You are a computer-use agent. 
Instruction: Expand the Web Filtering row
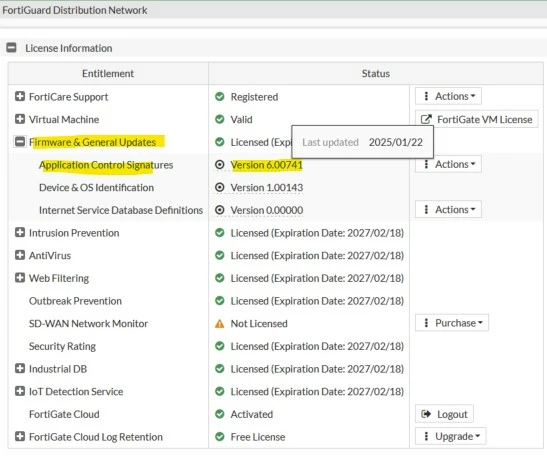(20, 278)
